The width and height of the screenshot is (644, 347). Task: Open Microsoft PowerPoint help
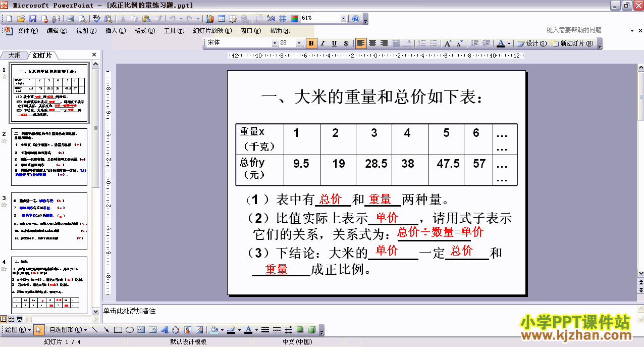(x=356, y=19)
